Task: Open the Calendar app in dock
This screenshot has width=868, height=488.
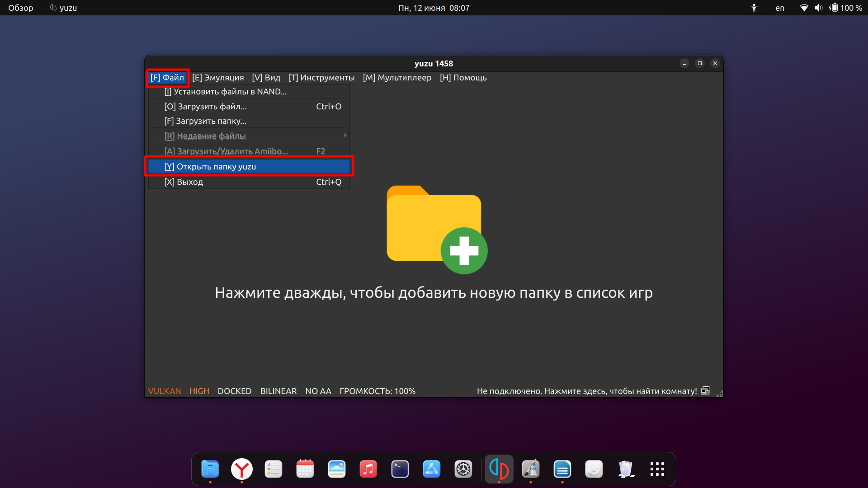Action: pos(305,469)
